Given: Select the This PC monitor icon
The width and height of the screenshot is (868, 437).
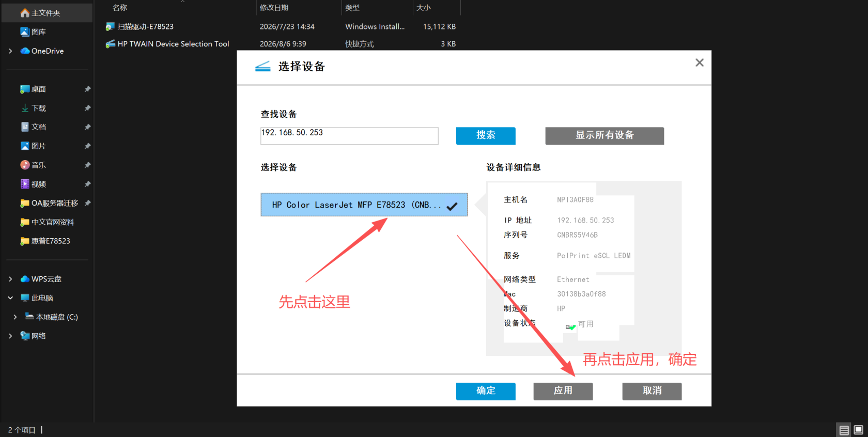Looking at the screenshot, I should (25, 298).
